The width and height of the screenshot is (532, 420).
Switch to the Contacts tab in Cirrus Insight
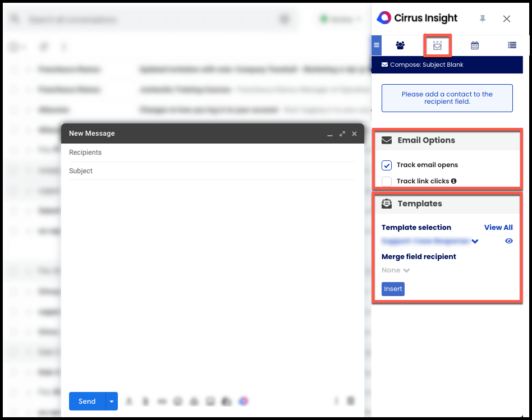click(400, 45)
